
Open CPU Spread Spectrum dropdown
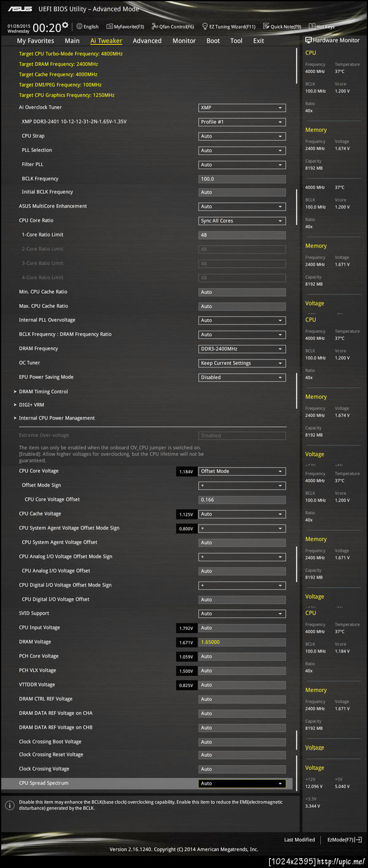[242, 783]
